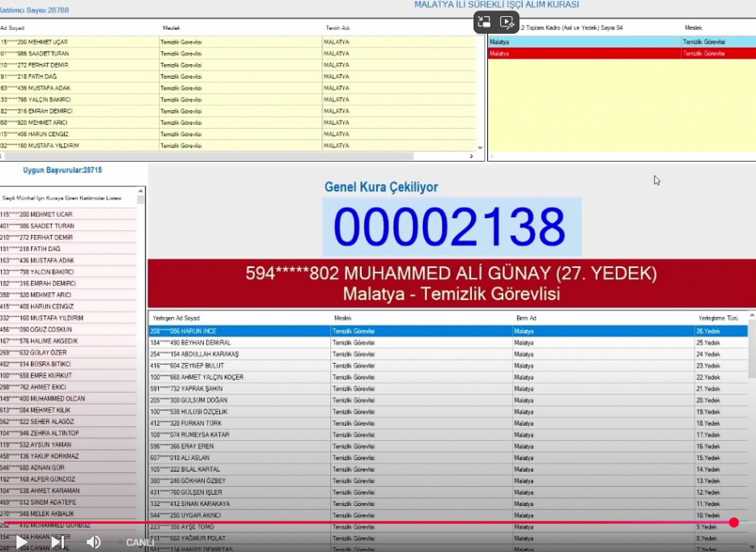
Task: Click the right scroll arrow under the applicant table
Action: tap(470, 156)
